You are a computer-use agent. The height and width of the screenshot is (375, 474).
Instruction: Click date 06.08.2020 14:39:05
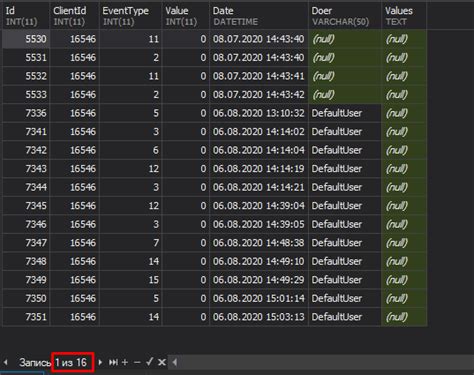(259, 224)
